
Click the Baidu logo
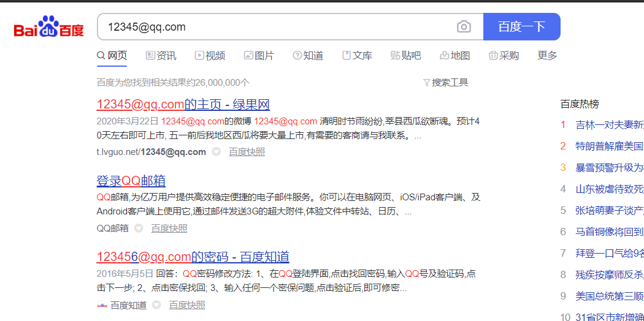click(49, 26)
